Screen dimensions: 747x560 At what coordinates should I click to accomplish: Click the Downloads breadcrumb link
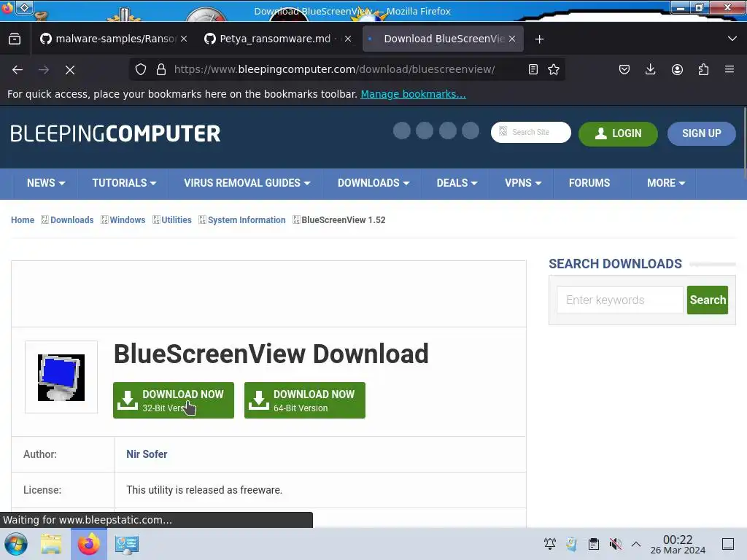72,220
